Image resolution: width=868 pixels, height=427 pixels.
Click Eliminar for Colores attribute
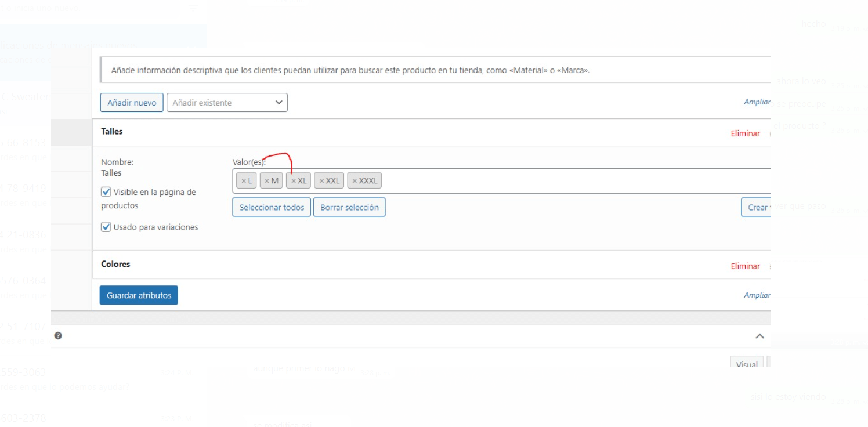[746, 266]
